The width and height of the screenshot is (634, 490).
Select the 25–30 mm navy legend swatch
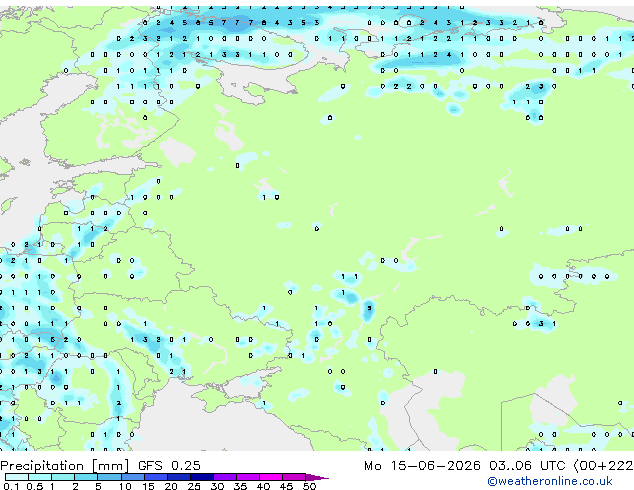[x=201, y=477]
